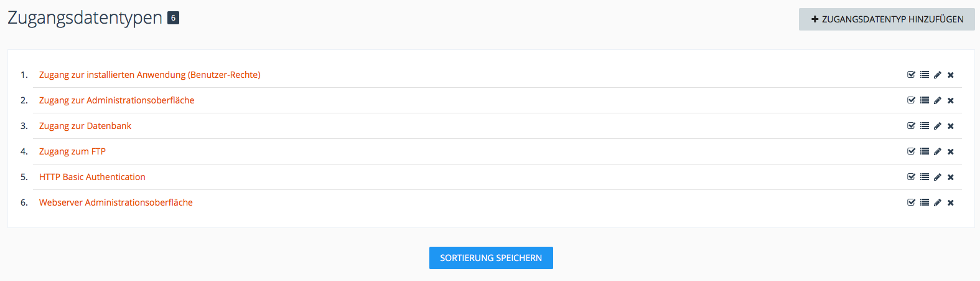Open the Zugang zur Administrationsoberfläche link
980x281 pixels.
pyautogui.click(x=116, y=100)
